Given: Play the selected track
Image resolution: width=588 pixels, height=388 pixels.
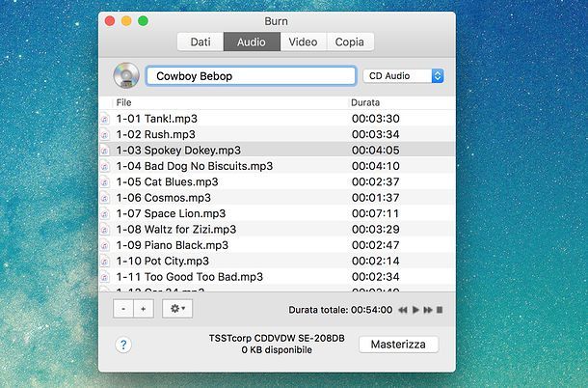Looking at the screenshot, I should tap(415, 310).
